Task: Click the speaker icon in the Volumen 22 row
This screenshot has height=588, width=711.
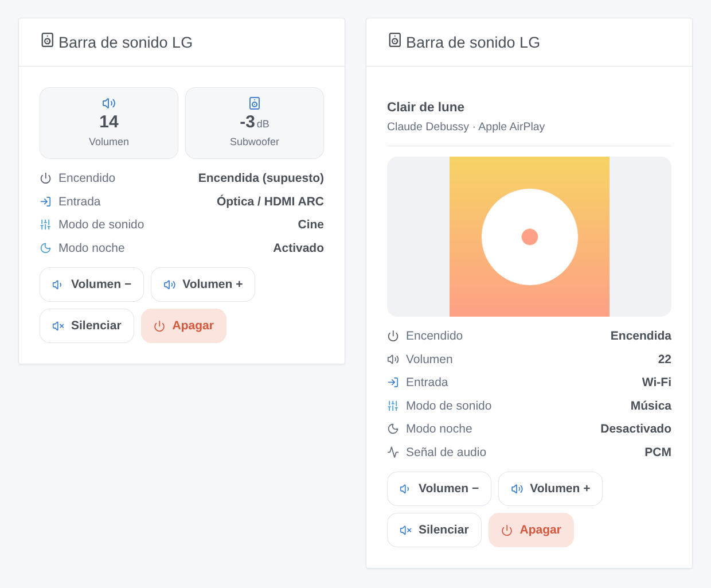Action: point(393,359)
